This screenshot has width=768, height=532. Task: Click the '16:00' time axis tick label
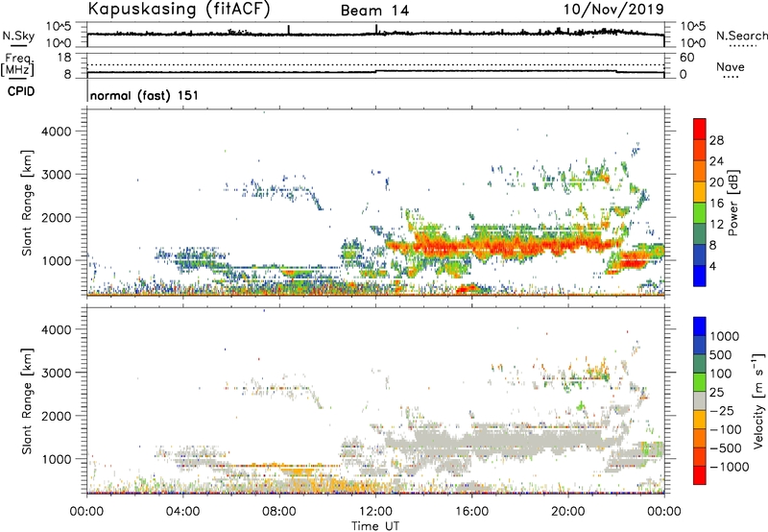[471, 512]
